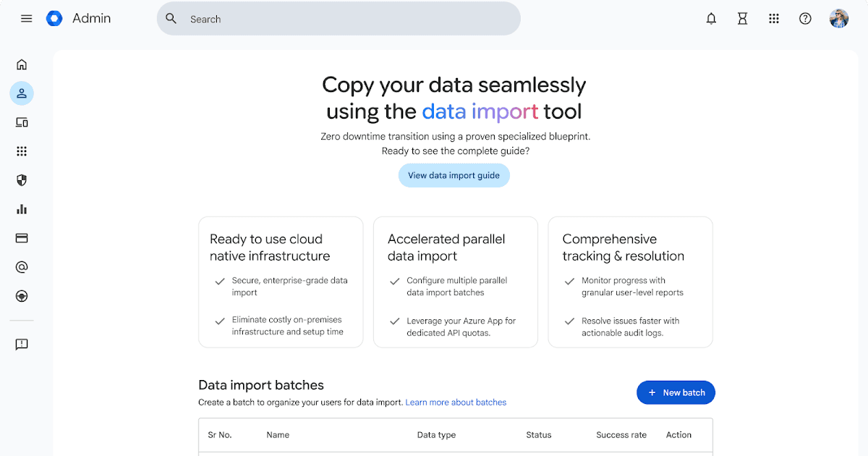Viewport: 868px width, 456px height.
Task: Click View data import guide button
Action: 454,175
